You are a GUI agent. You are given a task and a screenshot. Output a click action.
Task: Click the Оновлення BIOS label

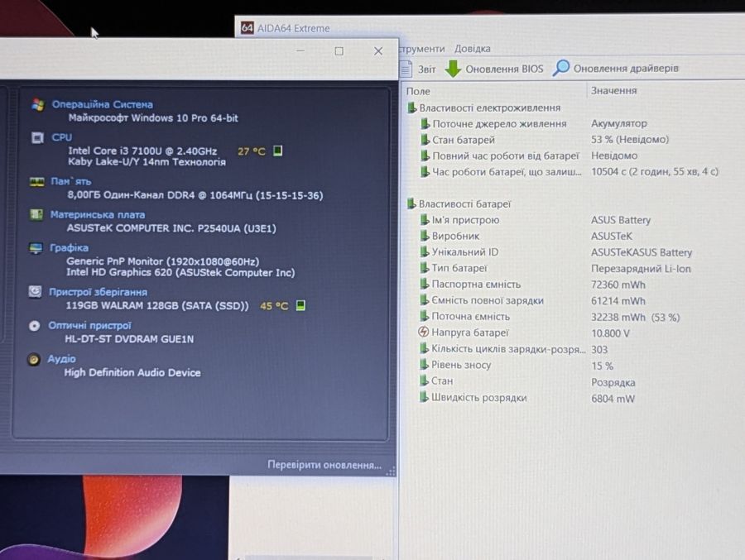click(x=504, y=69)
